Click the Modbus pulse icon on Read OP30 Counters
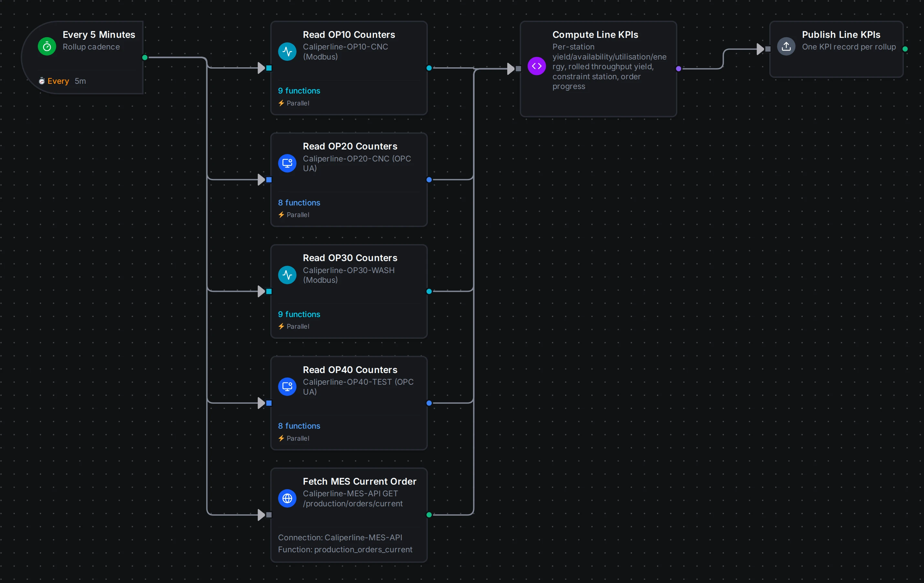 [x=287, y=275]
